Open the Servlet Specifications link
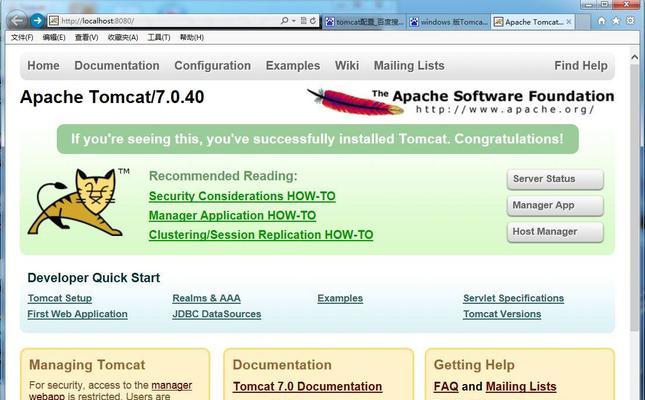Viewport: 645px width, 400px height. pyautogui.click(x=513, y=298)
